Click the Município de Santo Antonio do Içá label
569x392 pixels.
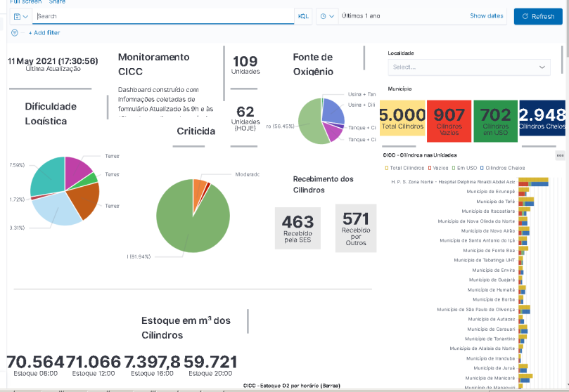pyautogui.click(x=477, y=240)
